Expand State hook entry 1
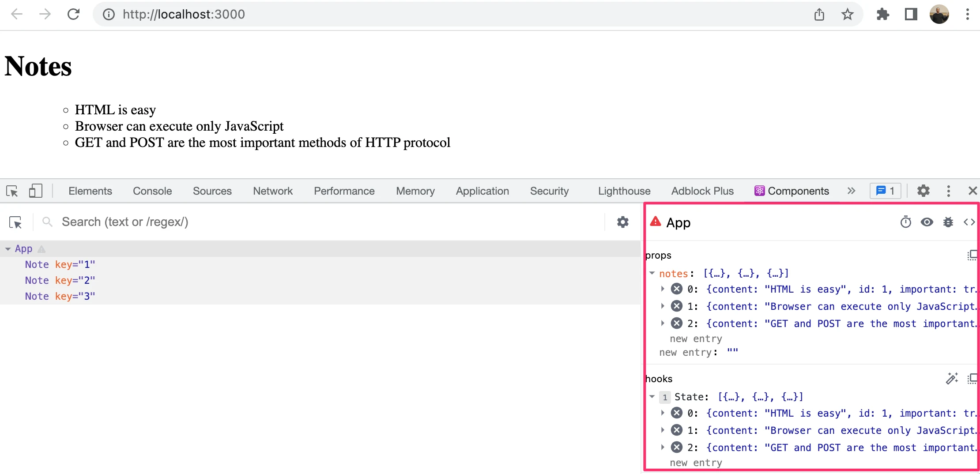 coord(663,430)
